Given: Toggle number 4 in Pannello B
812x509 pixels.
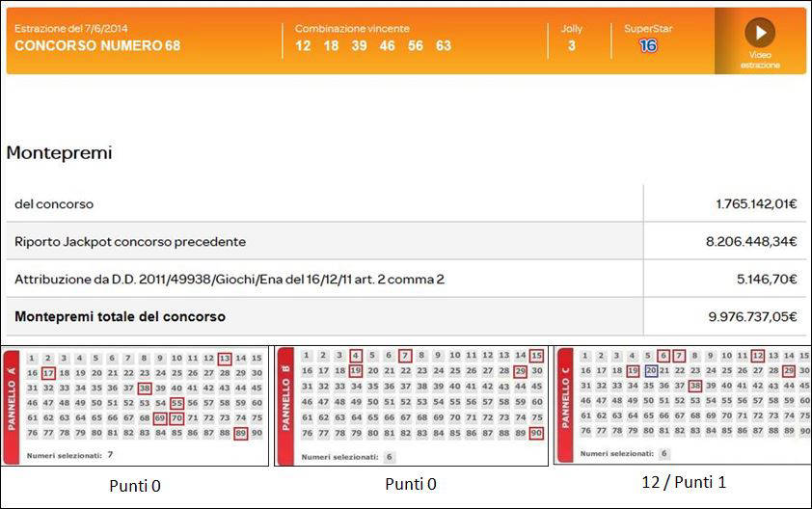Looking at the screenshot, I should 356,355.
